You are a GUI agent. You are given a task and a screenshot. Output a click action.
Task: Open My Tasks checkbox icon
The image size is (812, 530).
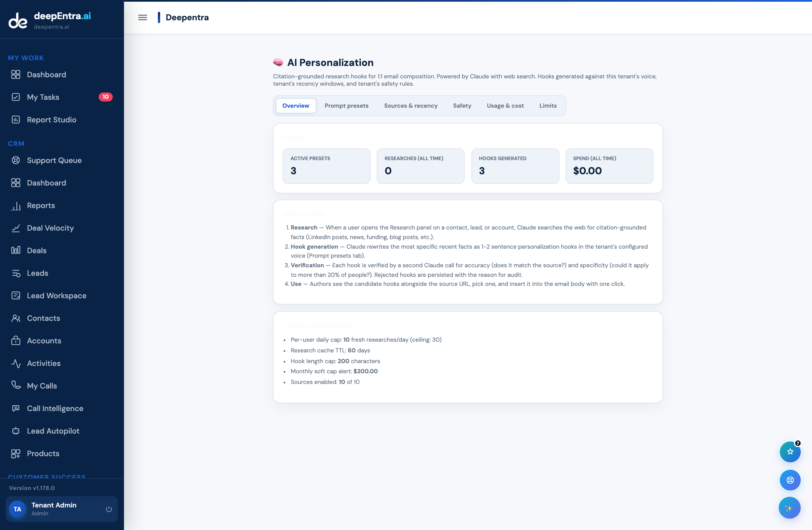tap(16, 97)
